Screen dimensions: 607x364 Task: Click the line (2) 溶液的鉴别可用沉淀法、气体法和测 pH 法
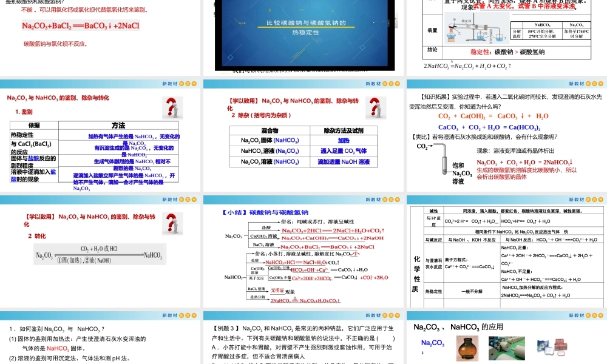70,358
